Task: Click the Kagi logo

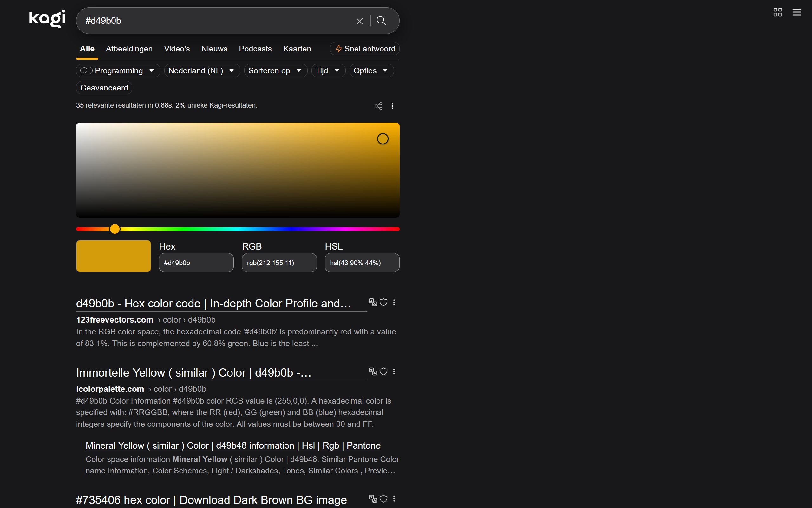Action: point(47,18)
